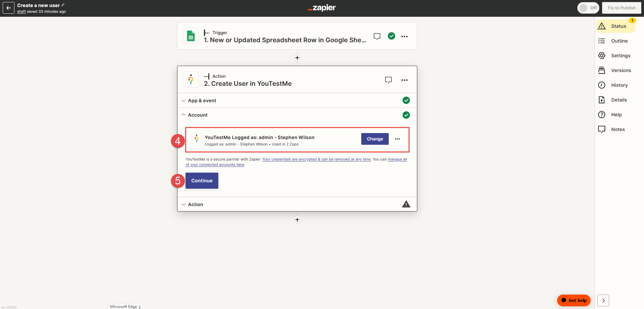Open the Outline panel
Viewport: 644px width, 309px height.
(616, 41)
